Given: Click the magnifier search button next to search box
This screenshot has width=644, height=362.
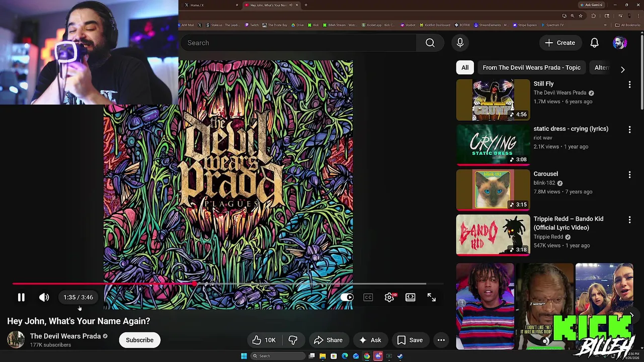Looking at the screenshot, I should (x=430, y=43).
